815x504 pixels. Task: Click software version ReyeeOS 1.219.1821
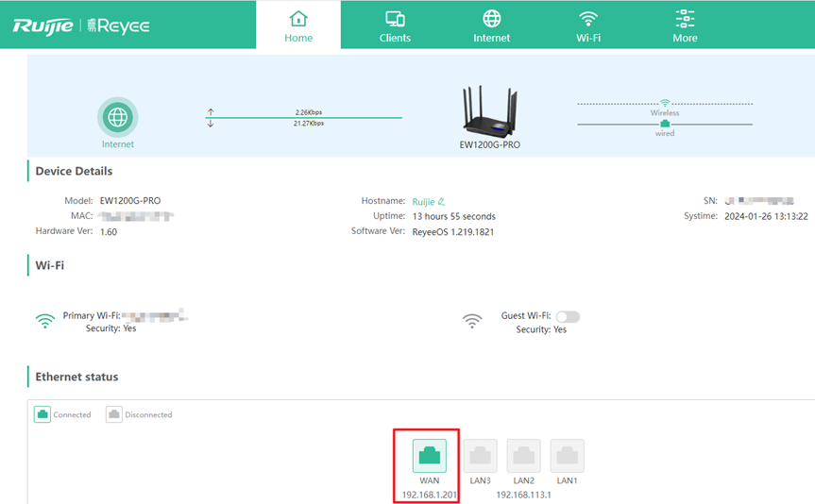[x=452, y=232]
